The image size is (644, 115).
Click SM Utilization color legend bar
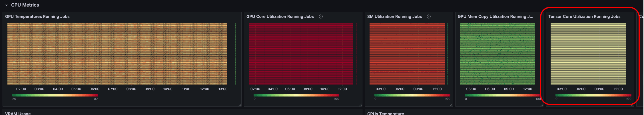[x=412, y=95]
